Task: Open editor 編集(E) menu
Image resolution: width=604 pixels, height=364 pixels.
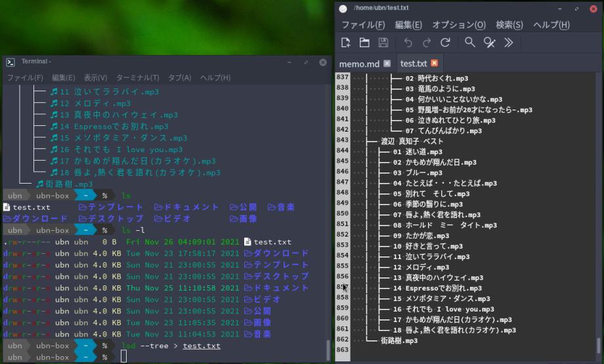Action: click(408, 25)
